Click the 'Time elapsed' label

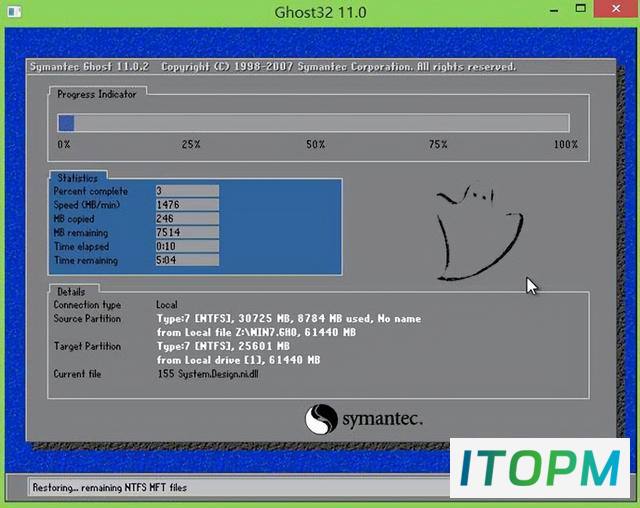click(81, 246)
